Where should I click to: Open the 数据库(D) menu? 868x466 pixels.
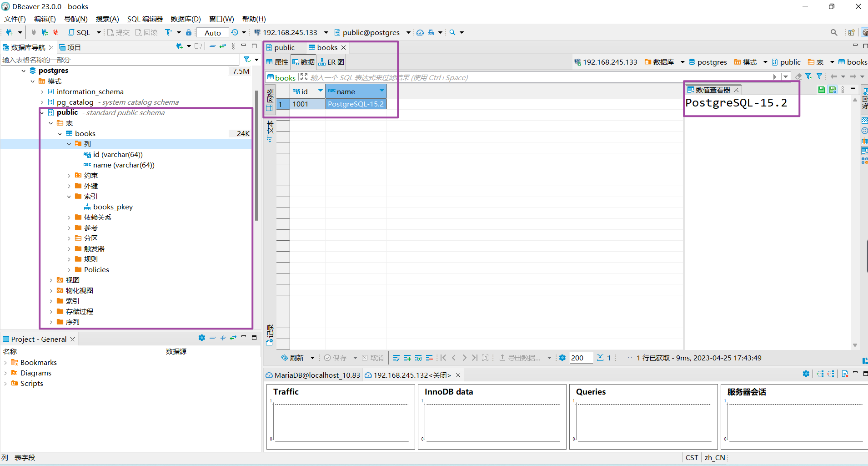point(186,19)
